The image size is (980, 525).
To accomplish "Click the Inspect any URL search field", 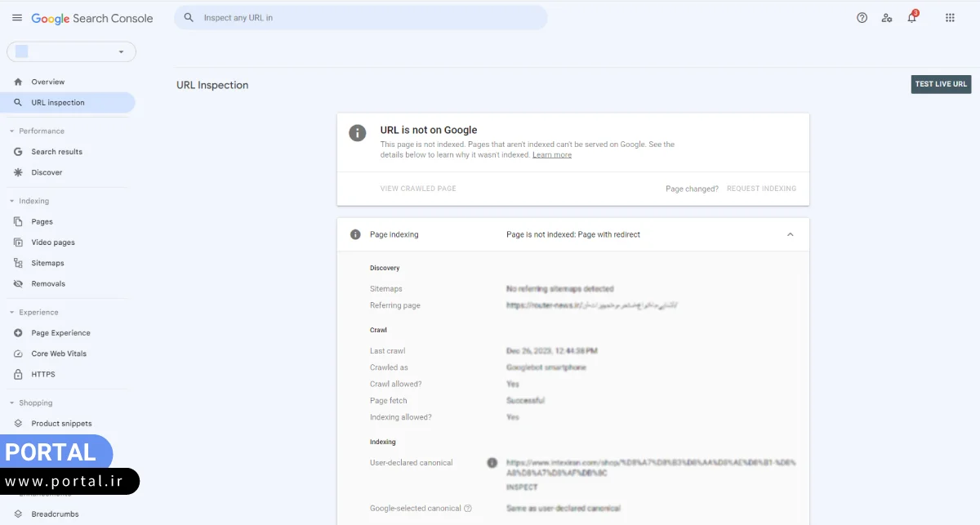I will point(367,18).
